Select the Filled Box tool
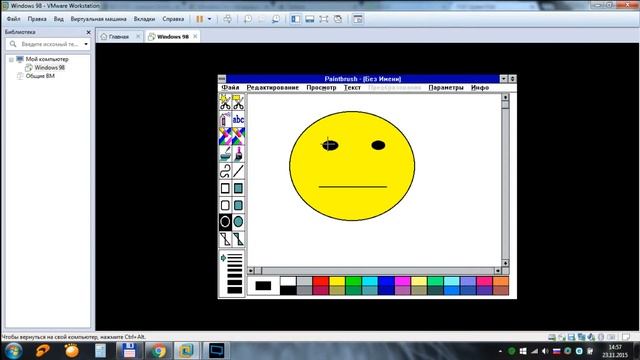The height and width of the screenshot is (360, 640). pos(238,188)
